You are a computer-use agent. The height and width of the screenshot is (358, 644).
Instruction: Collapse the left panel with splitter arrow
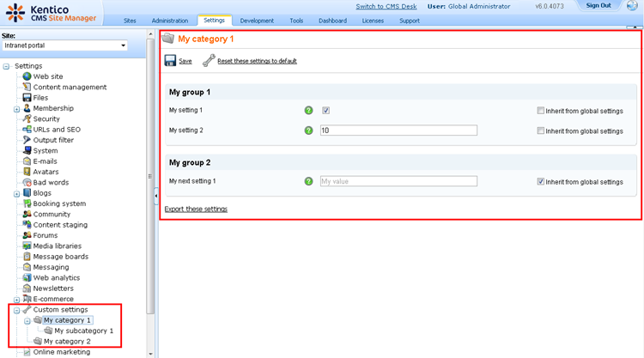[156, 197]
